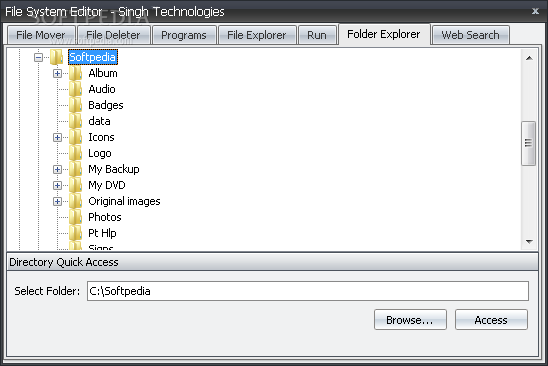This screenshot has height=366, width=548.
Task: Expand the Icons folder node
Action: click(57, 137)
